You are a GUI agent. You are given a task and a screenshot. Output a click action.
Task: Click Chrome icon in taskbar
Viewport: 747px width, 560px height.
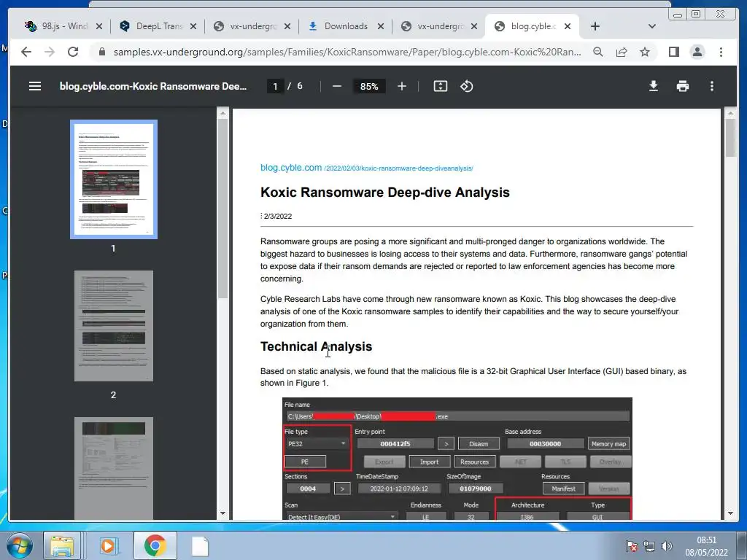pos(155,545)
